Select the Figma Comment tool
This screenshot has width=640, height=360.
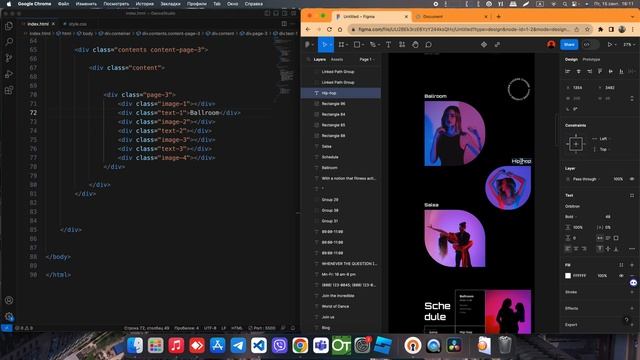pos(428,44)
